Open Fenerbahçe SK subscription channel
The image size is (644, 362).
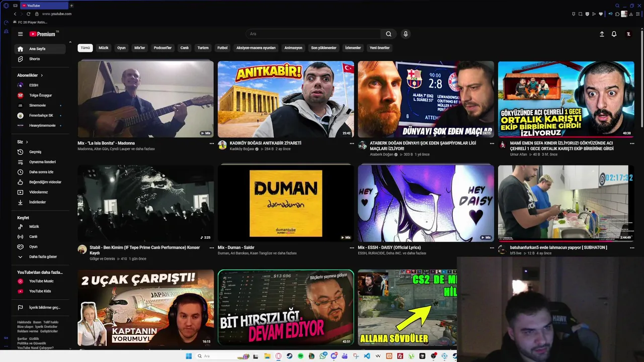tap(40, 115)
